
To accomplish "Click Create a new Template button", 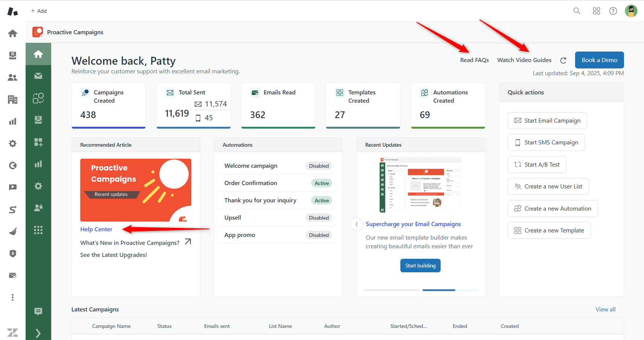I will pos(549,231).
